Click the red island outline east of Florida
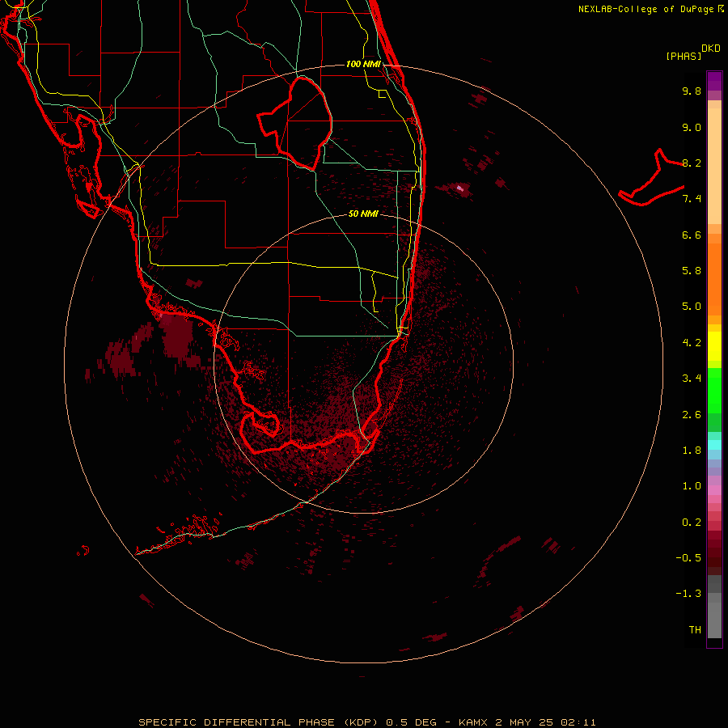The image size is (728, 728). [x=651, y=177]
